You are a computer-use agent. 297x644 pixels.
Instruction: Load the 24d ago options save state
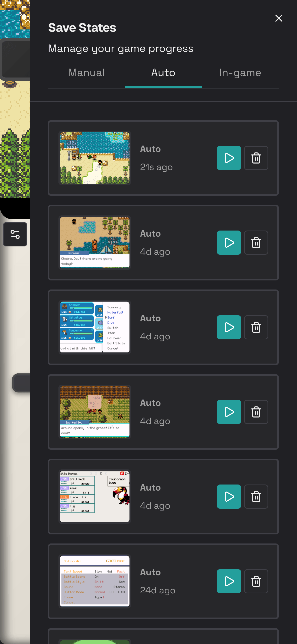pyautogui.click(x=229, y=581)
